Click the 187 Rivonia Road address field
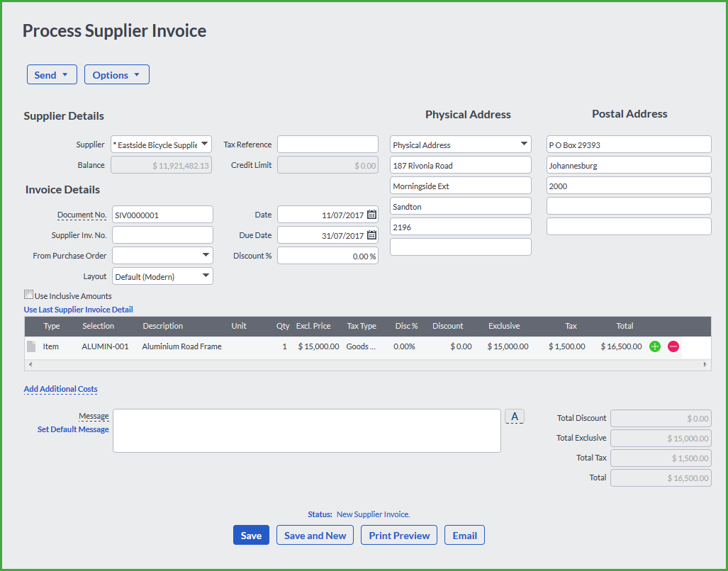 (461, 165)
